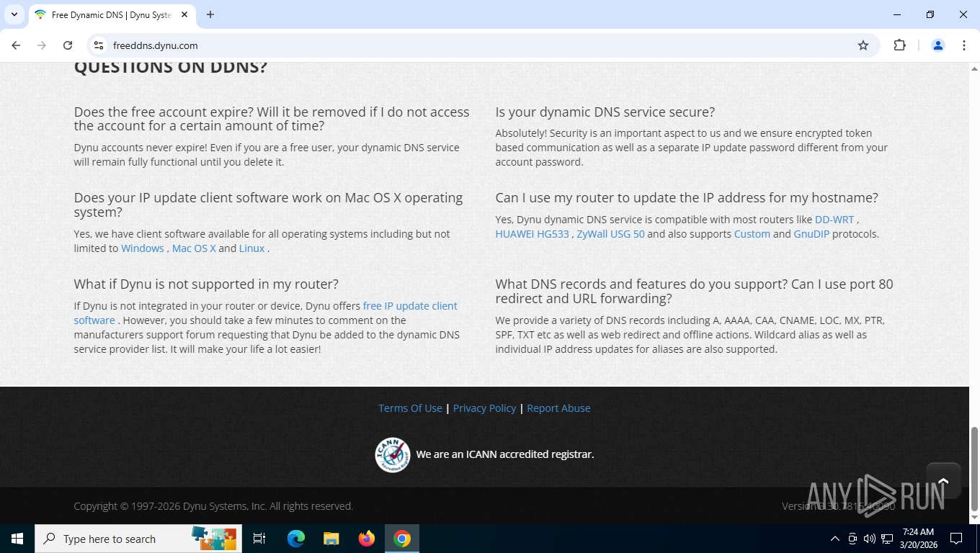Open the Custom protocol link
Viewport: 980px width, 553px height.
tap(752, 234)
